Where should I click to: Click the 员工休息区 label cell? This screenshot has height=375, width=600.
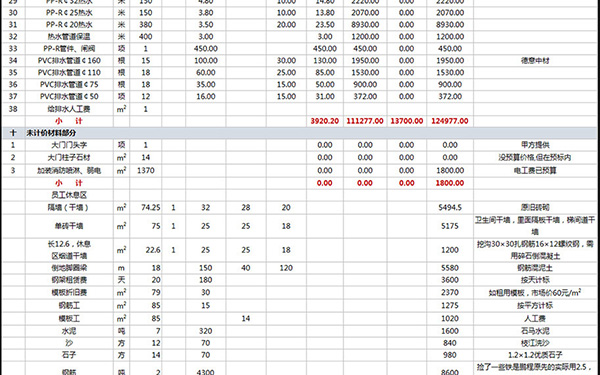click(x=69, y=195)
